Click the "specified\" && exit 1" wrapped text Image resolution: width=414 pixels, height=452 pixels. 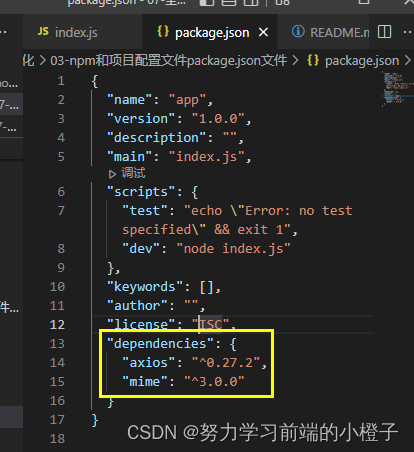[x=207, y=230]
